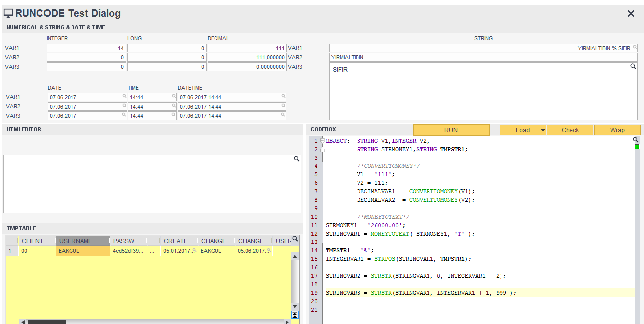
Task: Open date picker icon for DATE VAR1
Action: 124,96
